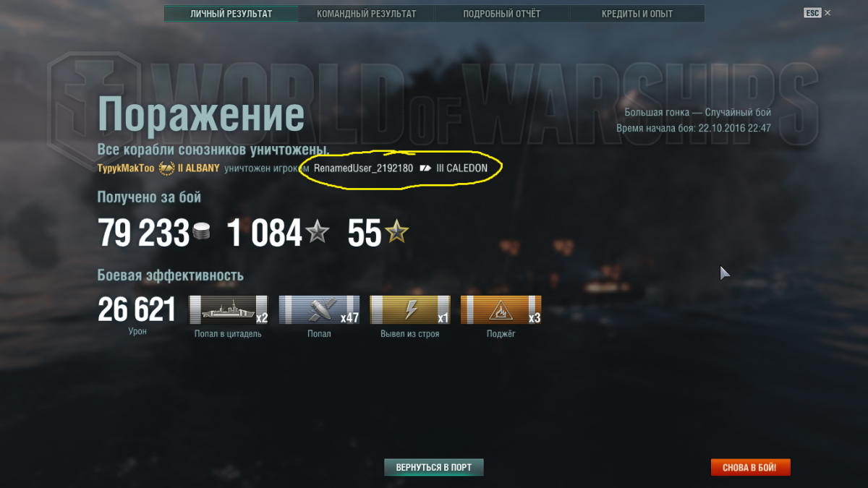Click the grey experience star icon
This screenshot has width=868, height=488.
point(317,233)
